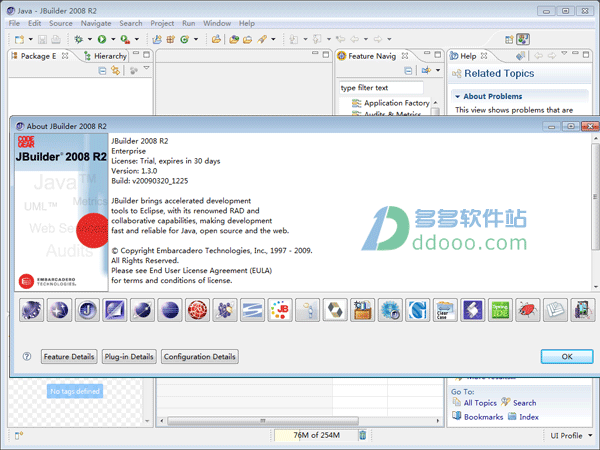This screenshot has width=600, height=450.
Task: Click the Java perspective icon
Action: [523, 39]
